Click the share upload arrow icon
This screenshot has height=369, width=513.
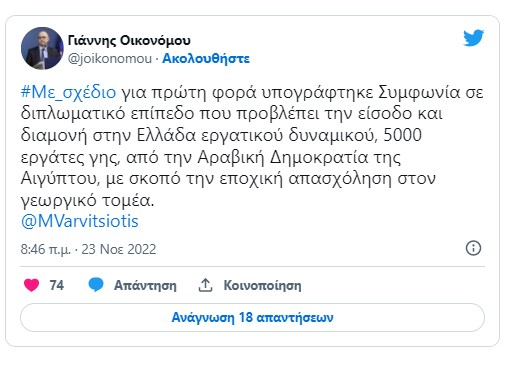pos(205,285)
